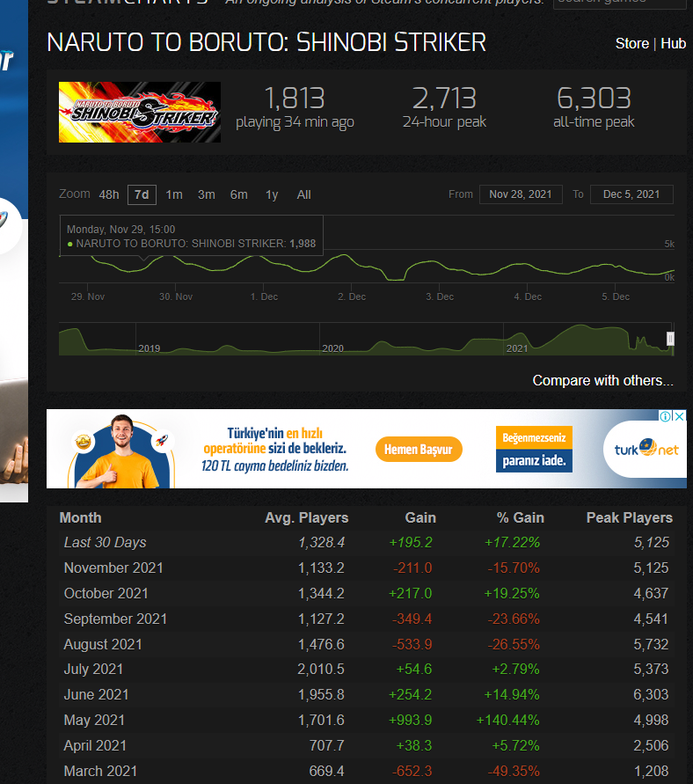Click the 6,303 peak for June 2021
The height and width of the screenshot is (784, 693).
click(651, 694)
